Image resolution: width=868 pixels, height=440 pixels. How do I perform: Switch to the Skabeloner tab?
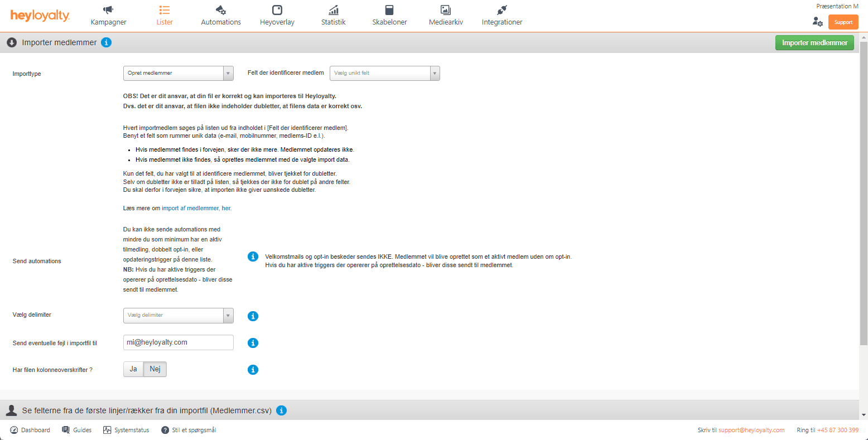389,16
